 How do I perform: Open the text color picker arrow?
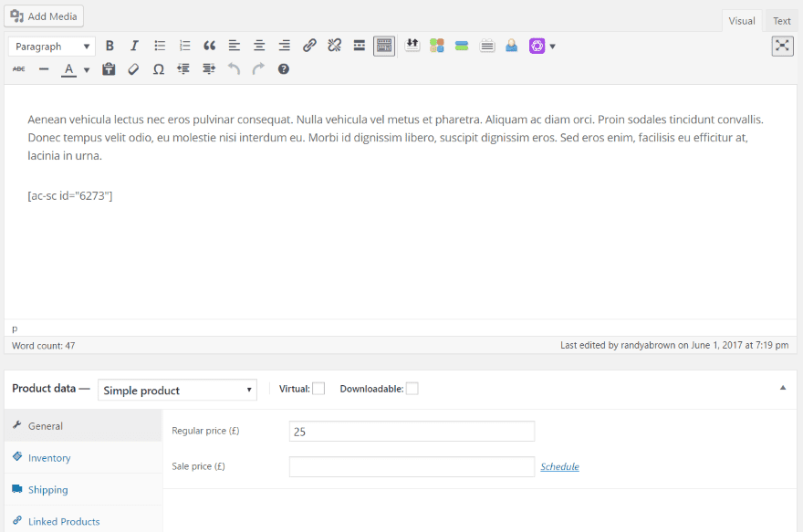(87, 70)
